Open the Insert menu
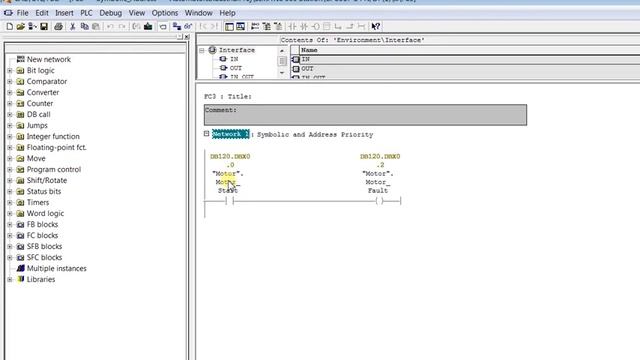 tap(64, 13)
